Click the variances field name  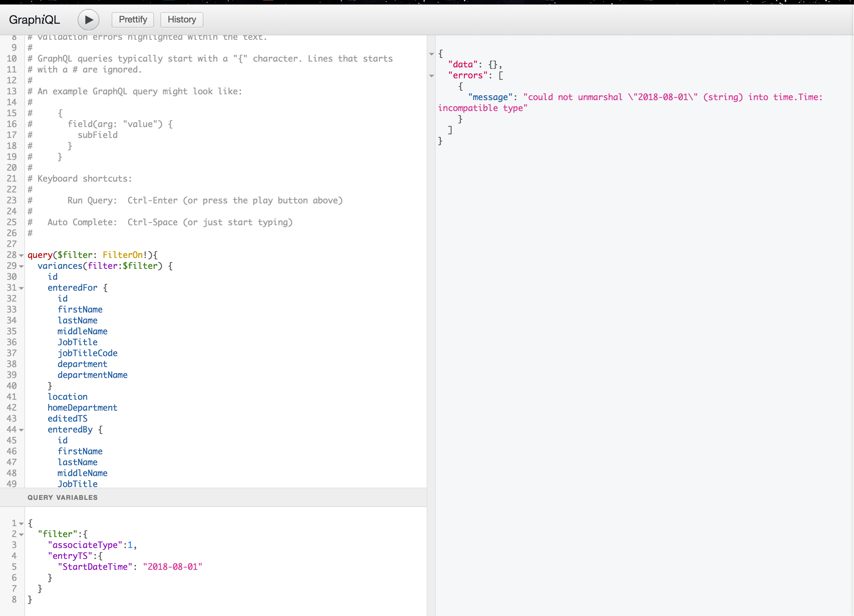[x=60, y=266]
